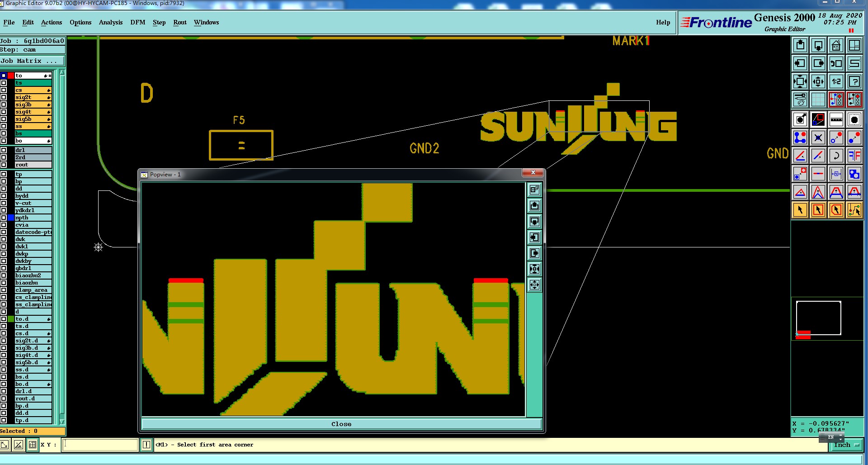Click the zoom out shrinking-square icon

(x=818, y=81)
